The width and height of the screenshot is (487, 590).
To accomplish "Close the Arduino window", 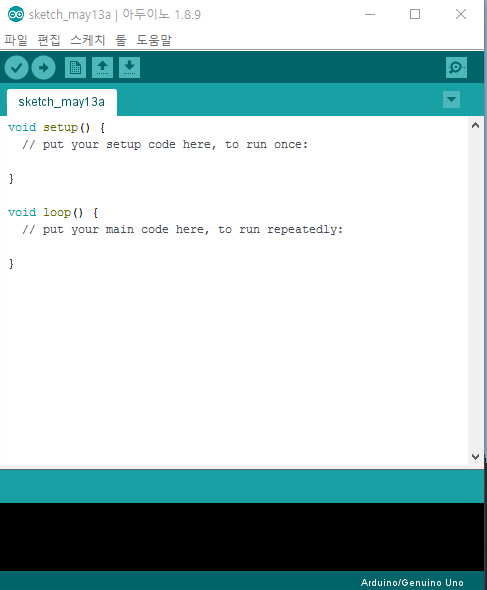I will pos(461,14).
